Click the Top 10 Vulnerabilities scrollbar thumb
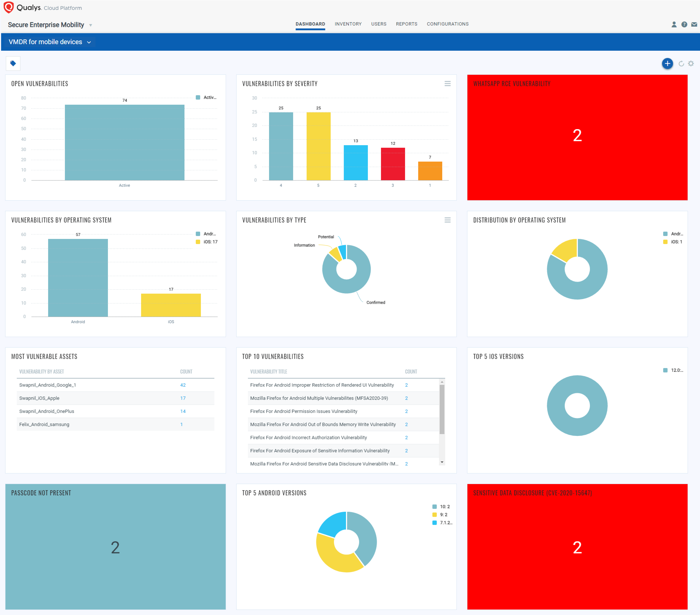Viewport: 700px width, 615px height. (442, 410)
